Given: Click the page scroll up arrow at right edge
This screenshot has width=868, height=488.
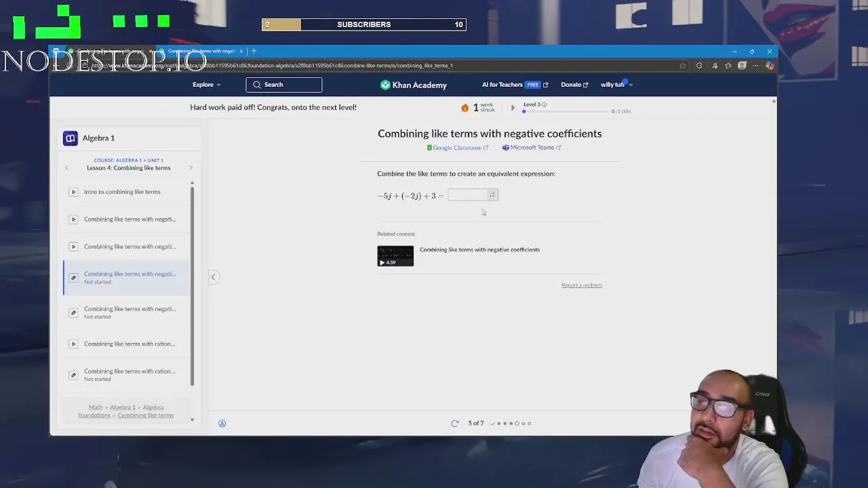Looking at the screenshot, I should [x=774, y=101].
